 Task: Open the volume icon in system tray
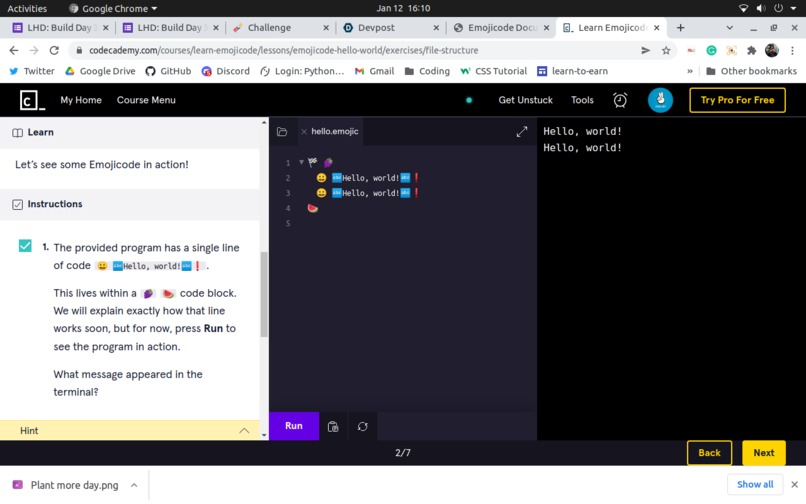pyautogui.click(x=761, y=8)
